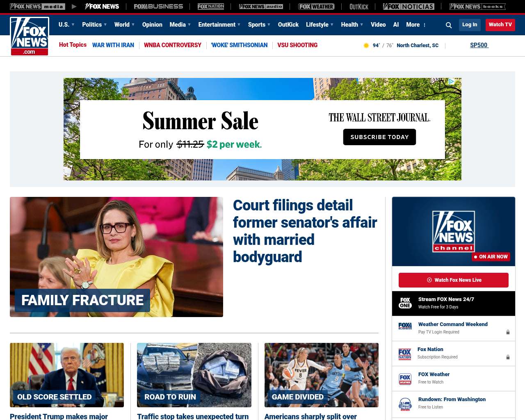
Task: Open the 'WOKE' SMITHSONIAN hot topic
Action: pos(239,45)
